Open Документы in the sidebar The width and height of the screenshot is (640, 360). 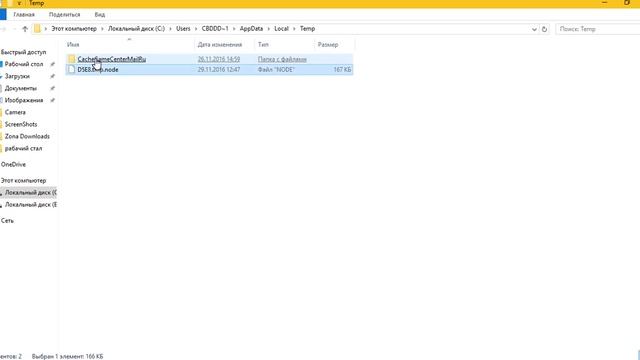coord(20,88)
